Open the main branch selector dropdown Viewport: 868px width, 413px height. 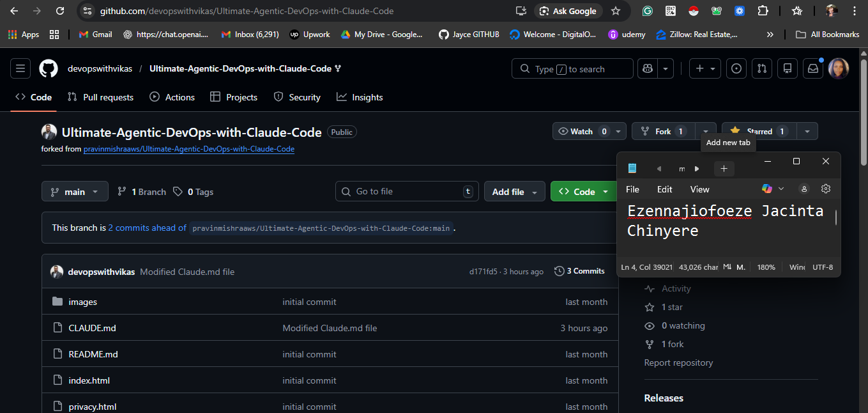click(75, 192)
